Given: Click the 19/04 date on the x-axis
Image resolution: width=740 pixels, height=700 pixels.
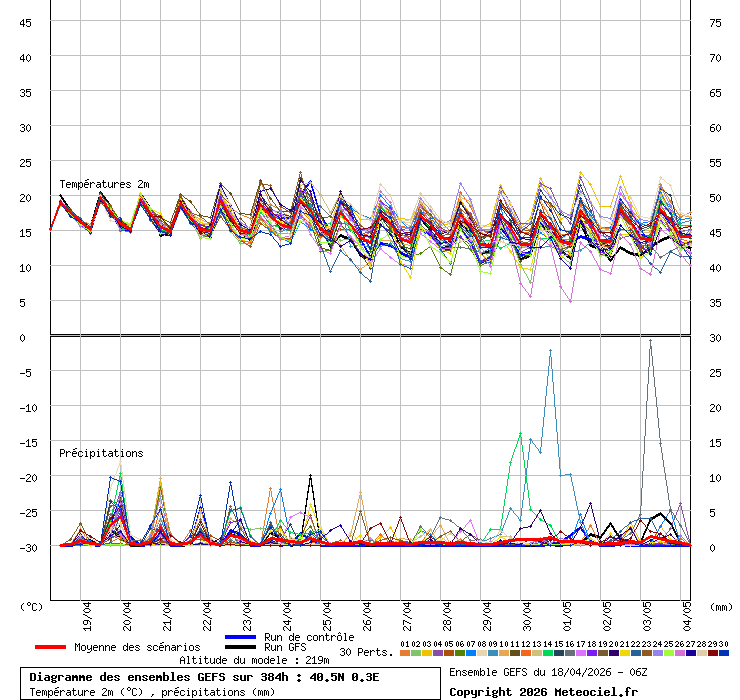Looking at the screenshot, I should [87, 611].
